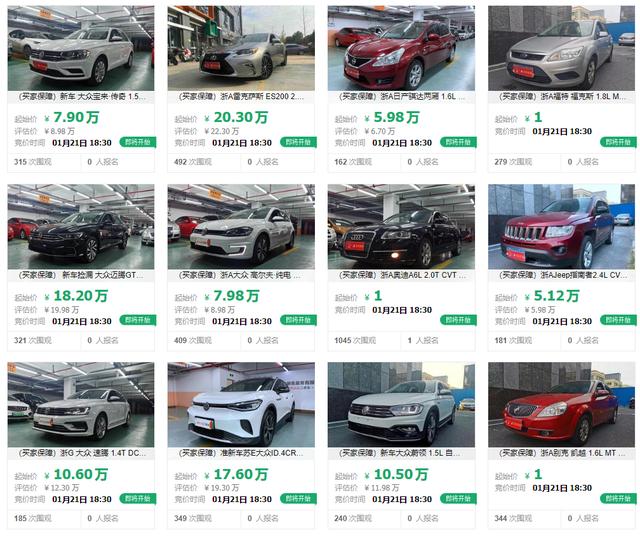This screenshot has height=537, width=640.
Task: Open the black Audi A6L photo
Action: pyautogui.click(x=401, y=226)
